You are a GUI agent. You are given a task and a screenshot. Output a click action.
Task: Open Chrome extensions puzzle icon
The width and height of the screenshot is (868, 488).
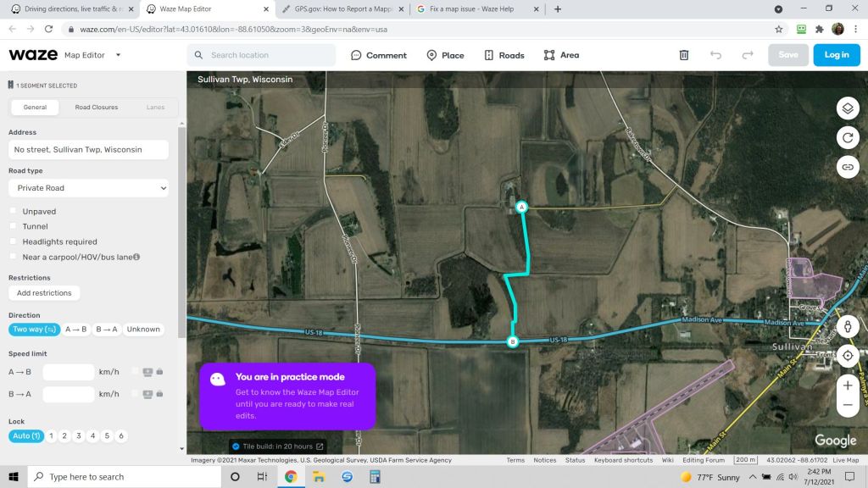coord(820,30)
